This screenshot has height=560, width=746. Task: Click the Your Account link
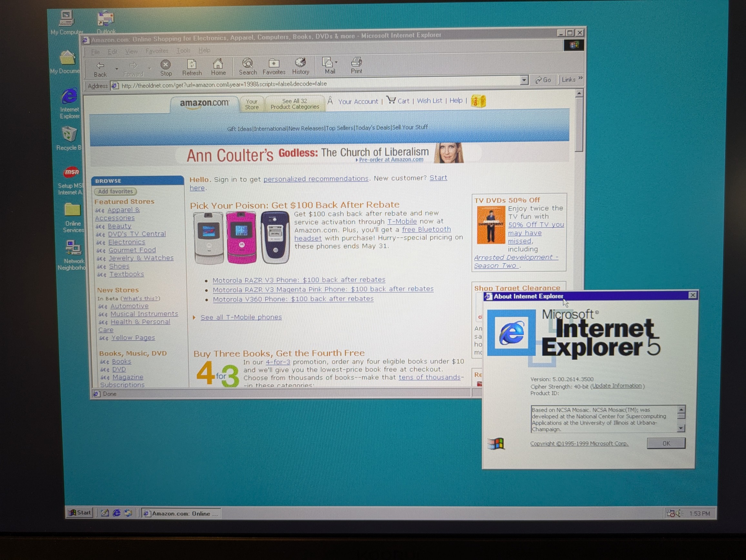358,102
